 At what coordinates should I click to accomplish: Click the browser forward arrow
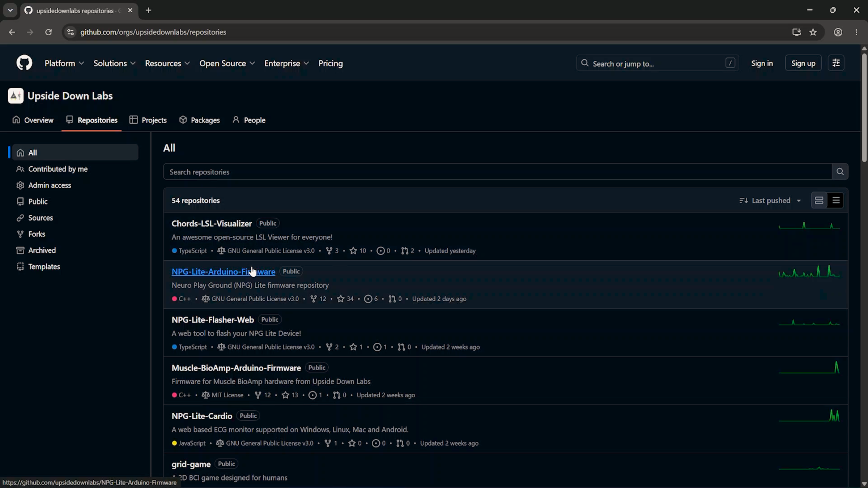click(x=30, y=32)
